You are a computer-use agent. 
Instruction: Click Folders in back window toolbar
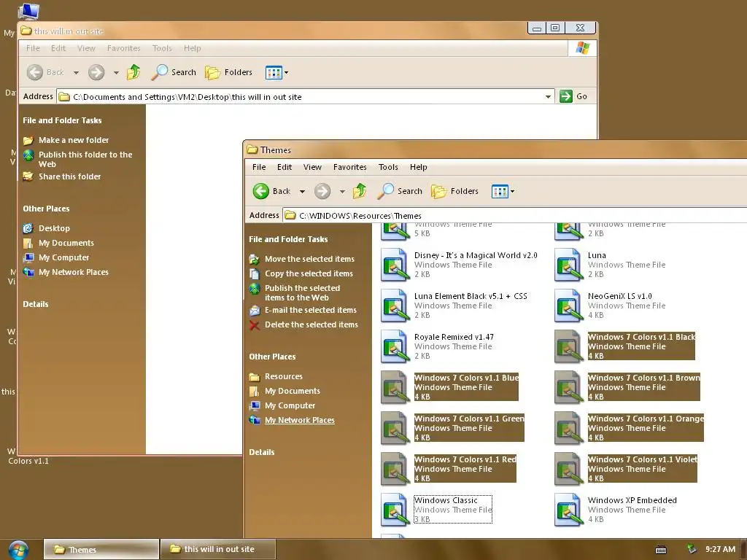(228, 72)
